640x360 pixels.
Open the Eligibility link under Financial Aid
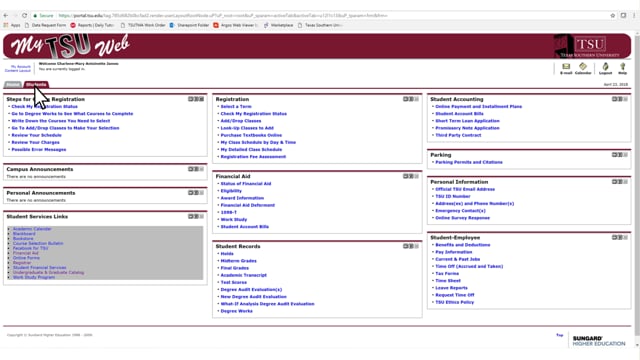pyautogui.click(x=231, y=191)
